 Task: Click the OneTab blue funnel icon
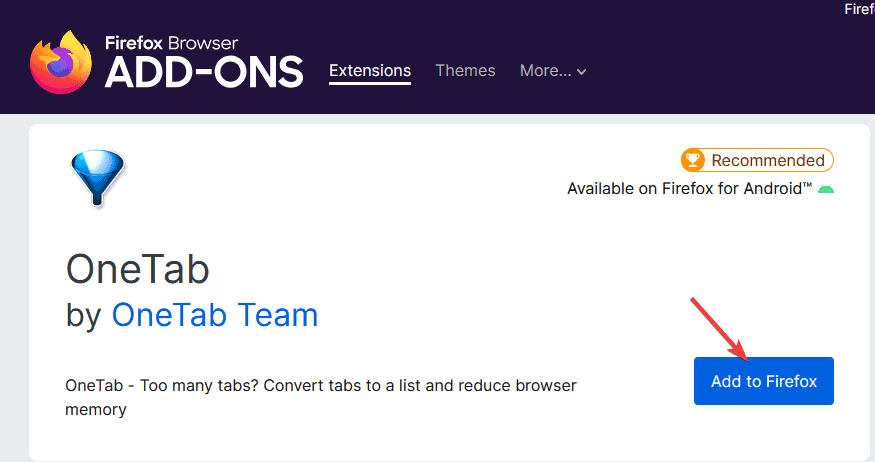tap(96, 177)
